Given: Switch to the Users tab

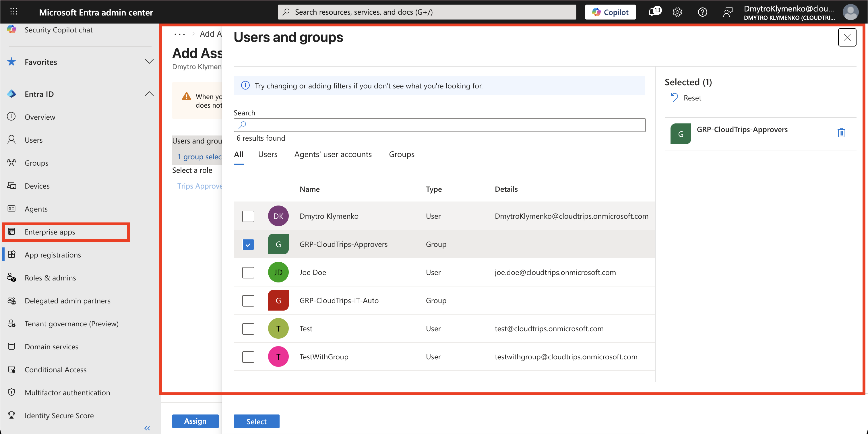Looking at the screenshot, I should (x=268, y=154).
